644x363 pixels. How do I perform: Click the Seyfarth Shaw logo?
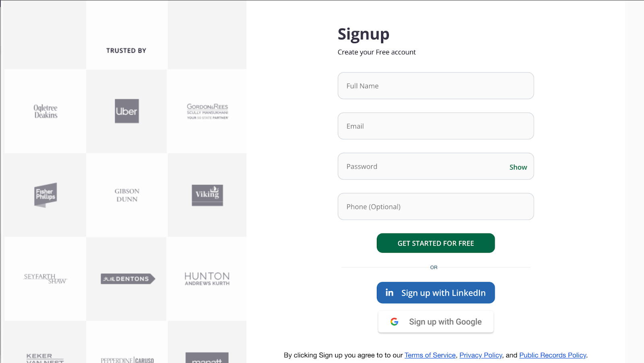click(x=45, y=278)
